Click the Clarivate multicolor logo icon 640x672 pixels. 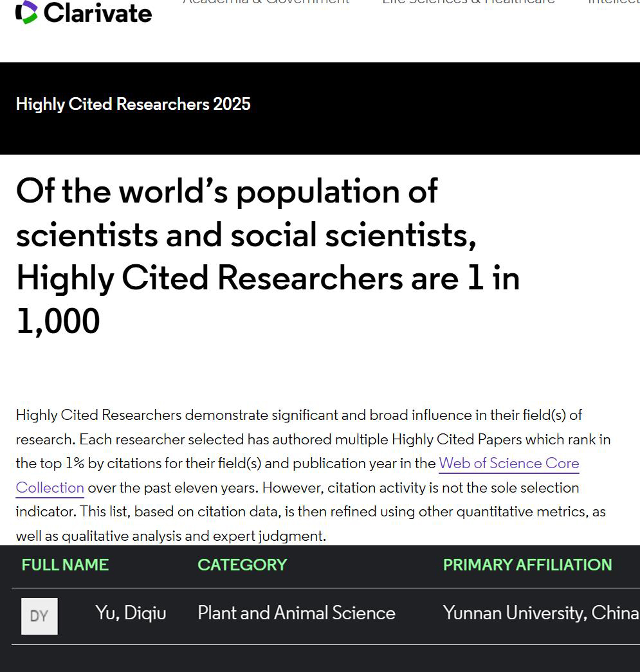tap(26, 12)
